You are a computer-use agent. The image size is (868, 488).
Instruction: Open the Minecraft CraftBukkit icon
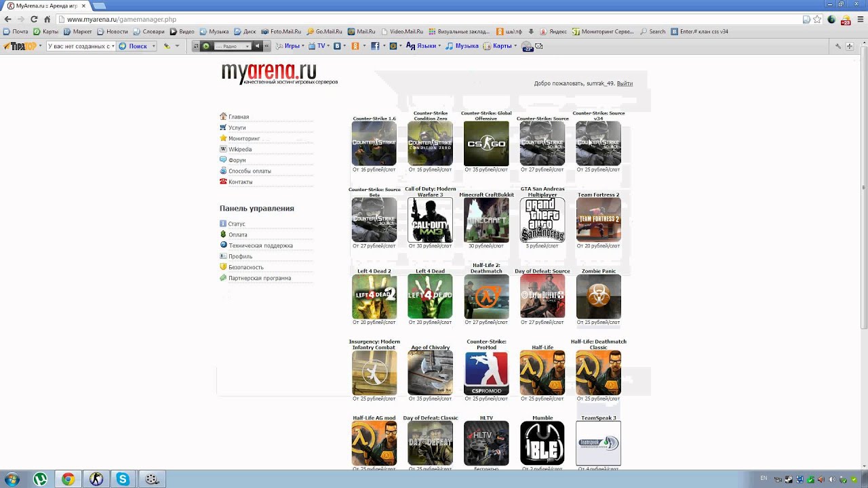point(486,220)
